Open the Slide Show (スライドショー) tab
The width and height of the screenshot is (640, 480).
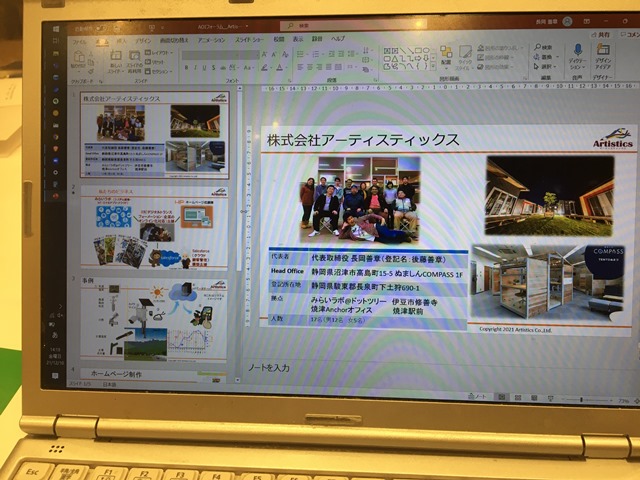coord(249,40)
